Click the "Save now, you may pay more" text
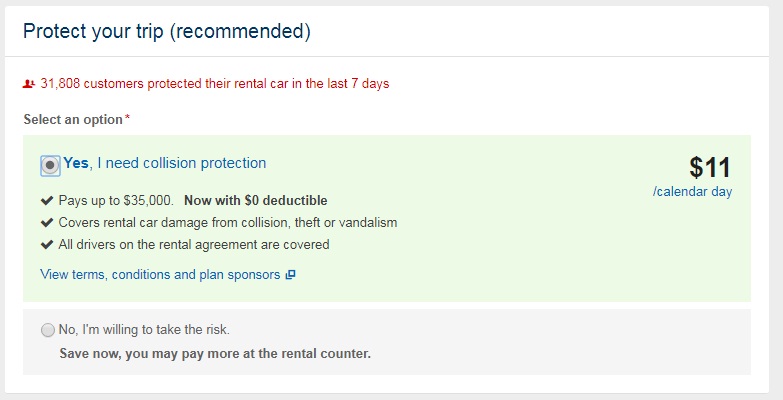 [x=214, y=353]
